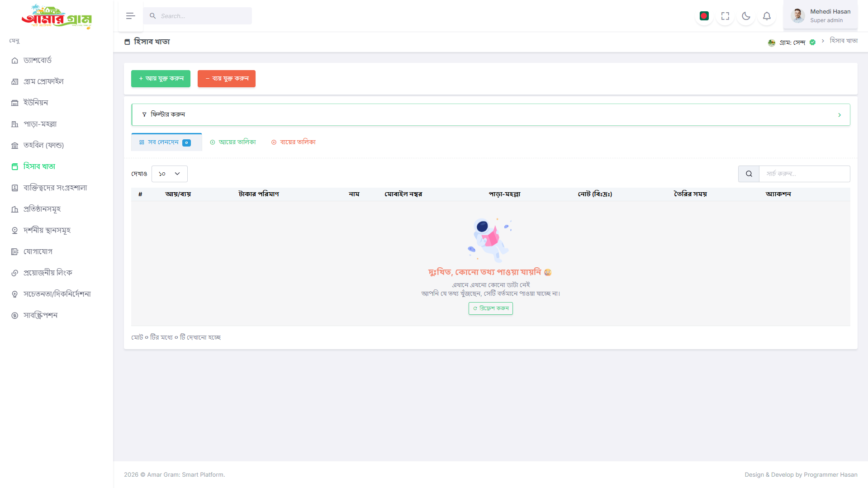868x488 pixels.
Task: Click the রিফ্রেশ করুন button
Action: tap(491, 308)
